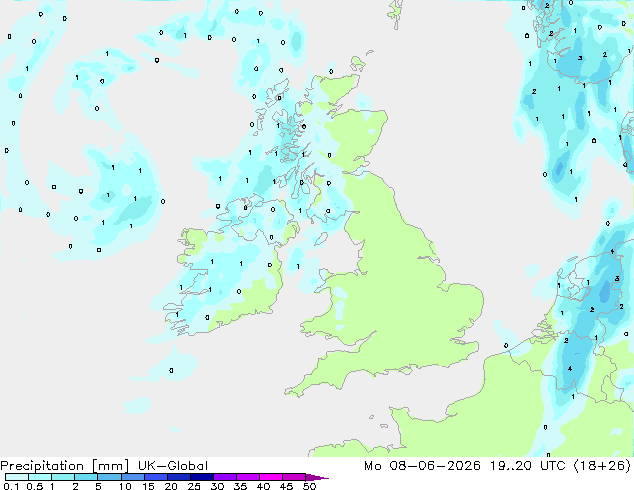This screenshot has width=634, height=490.
Task: Click the '19..20 UTC' time text
Action: pos(528,466)
